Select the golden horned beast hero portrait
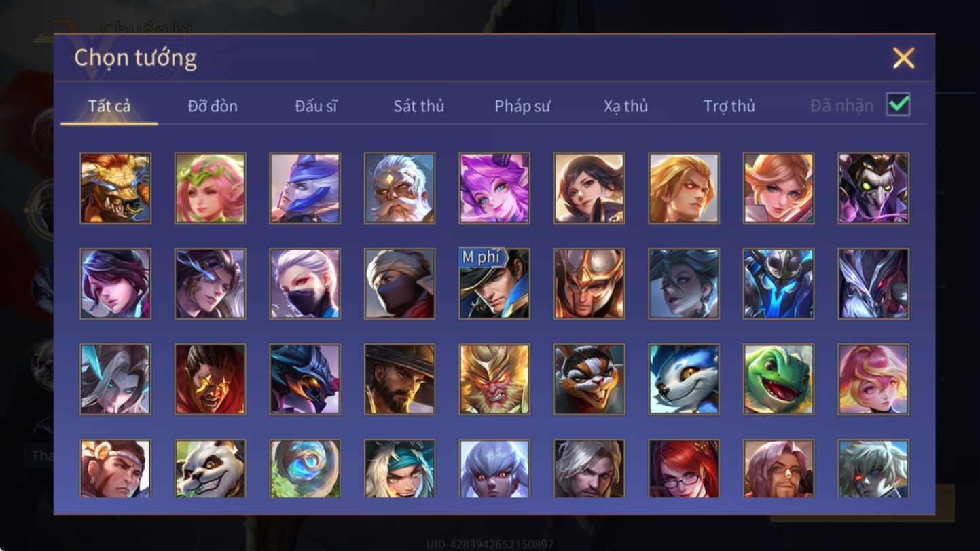Viewport: 980px width, 551px height. point(115,188)
